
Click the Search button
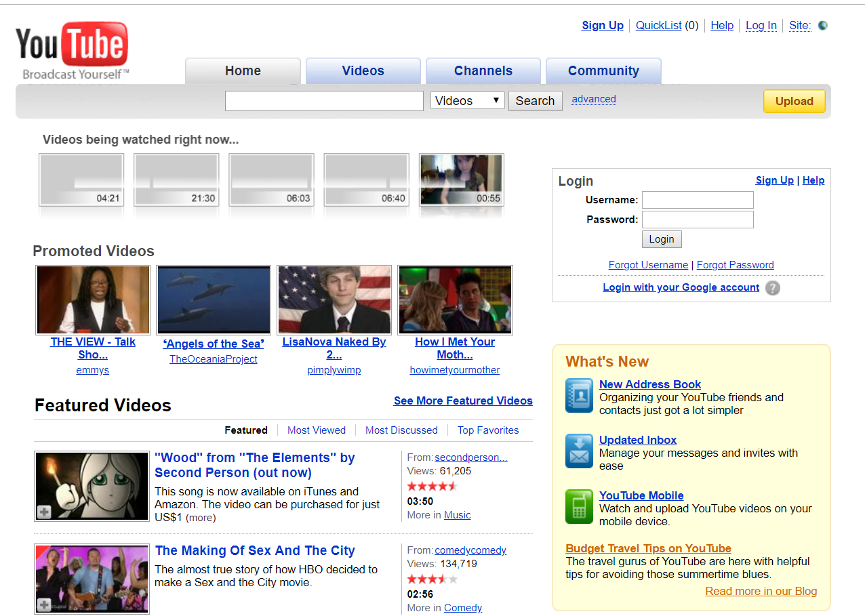point(535,100)
